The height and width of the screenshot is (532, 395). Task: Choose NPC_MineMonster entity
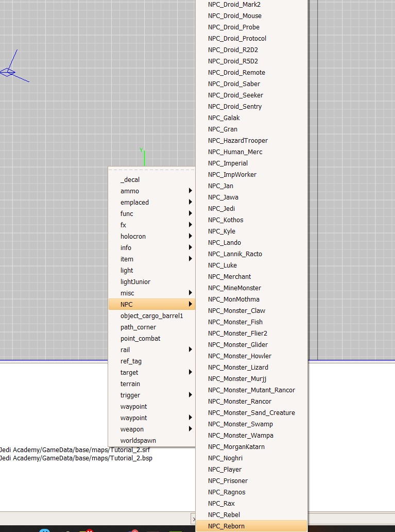tap(252, 288)
